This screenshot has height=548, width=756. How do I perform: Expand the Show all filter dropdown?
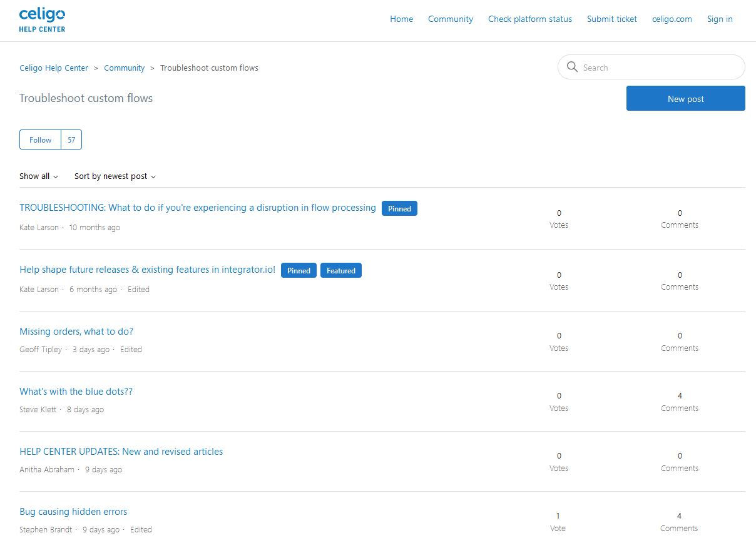coord(38,176)
